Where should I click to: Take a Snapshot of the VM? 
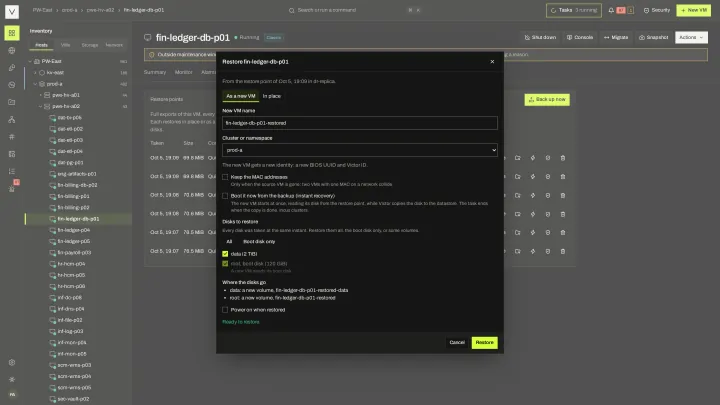coord(653,37)
